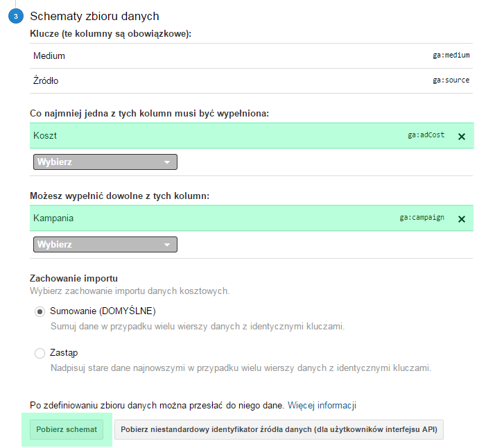Click Pobierz niestandardowy identyfikator źródła danych button
Screen dimensions: 495x448
[x=279, y=429]
